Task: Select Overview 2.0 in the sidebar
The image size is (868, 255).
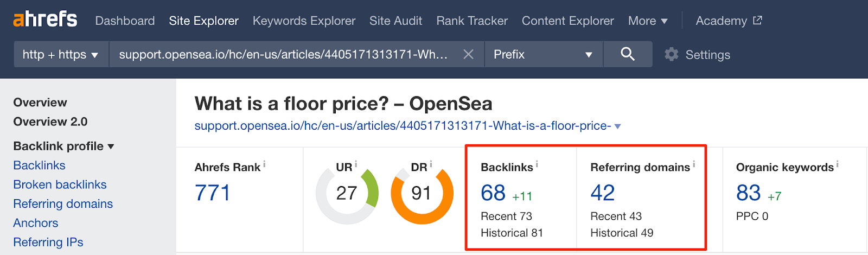Action: pyautogui.click(x=50, y=122)
